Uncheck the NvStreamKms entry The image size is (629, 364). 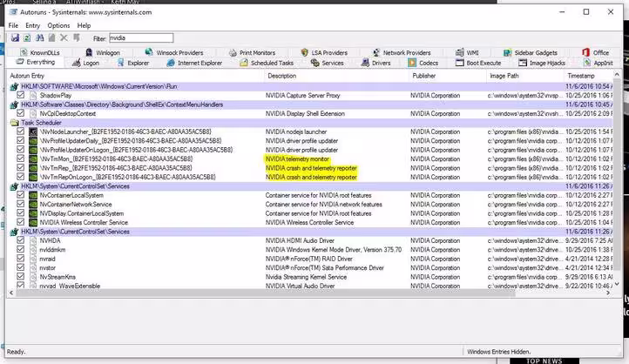(20, 277)
